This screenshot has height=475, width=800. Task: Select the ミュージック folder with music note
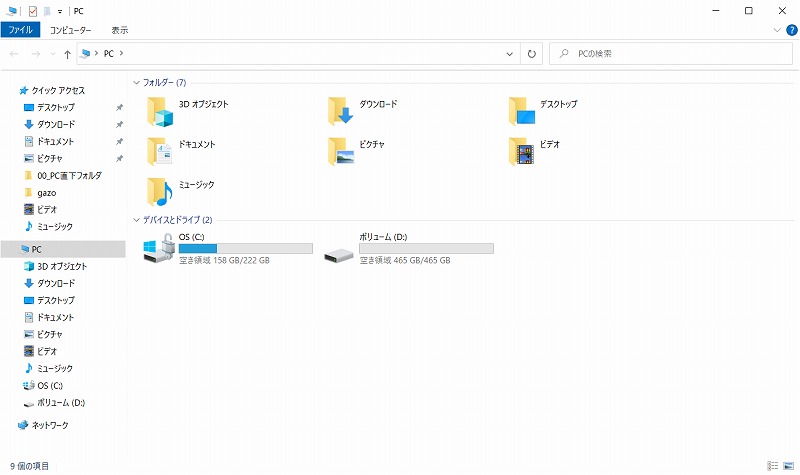[x=160, y=192]
